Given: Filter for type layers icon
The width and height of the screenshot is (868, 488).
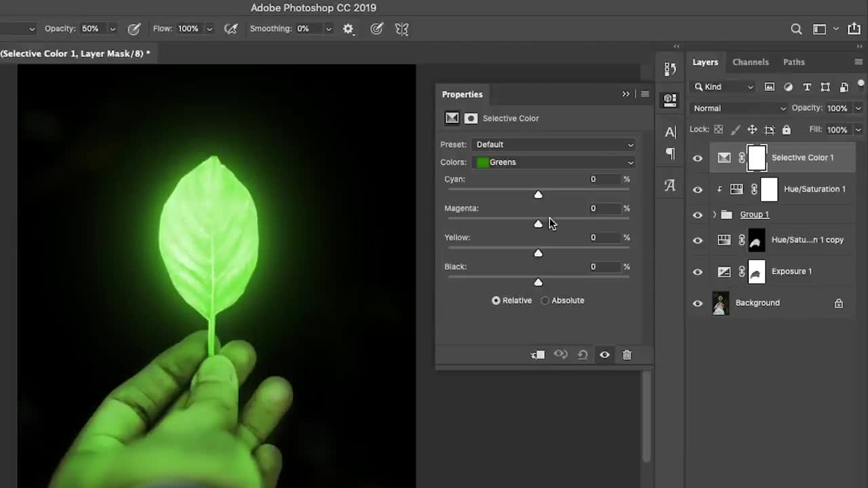Looking at the screenshot, I should coord(807,87).
